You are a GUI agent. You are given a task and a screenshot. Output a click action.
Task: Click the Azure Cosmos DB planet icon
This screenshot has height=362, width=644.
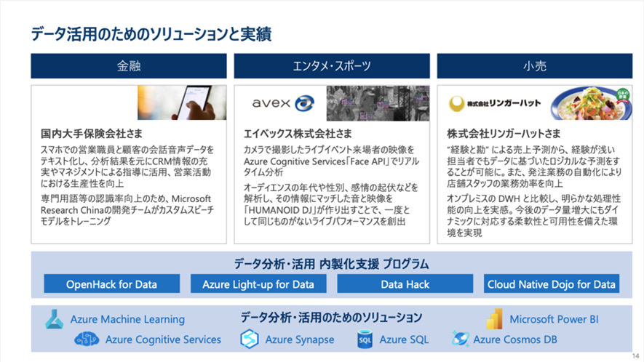[x=461, y=339]
